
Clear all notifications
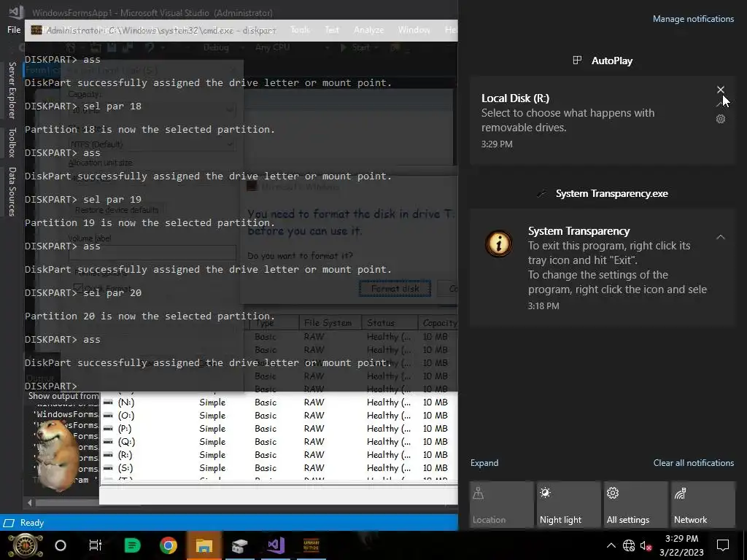point(693,463)
